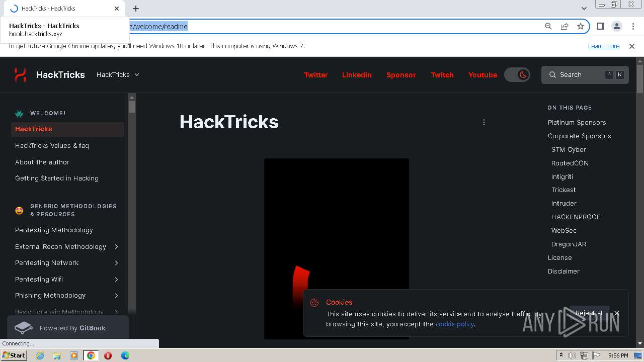The width and height of the screenshot is (644, 362).
Task: Jump to License section
Action: point(559,258)
